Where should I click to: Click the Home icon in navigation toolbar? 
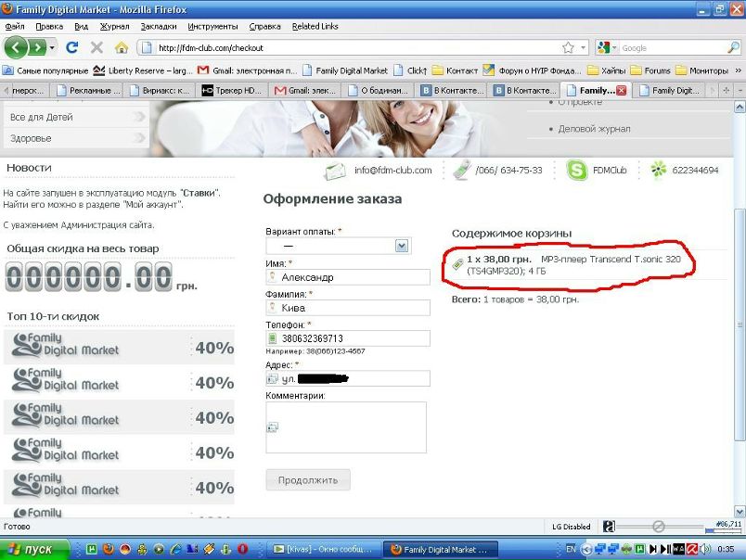122,47
